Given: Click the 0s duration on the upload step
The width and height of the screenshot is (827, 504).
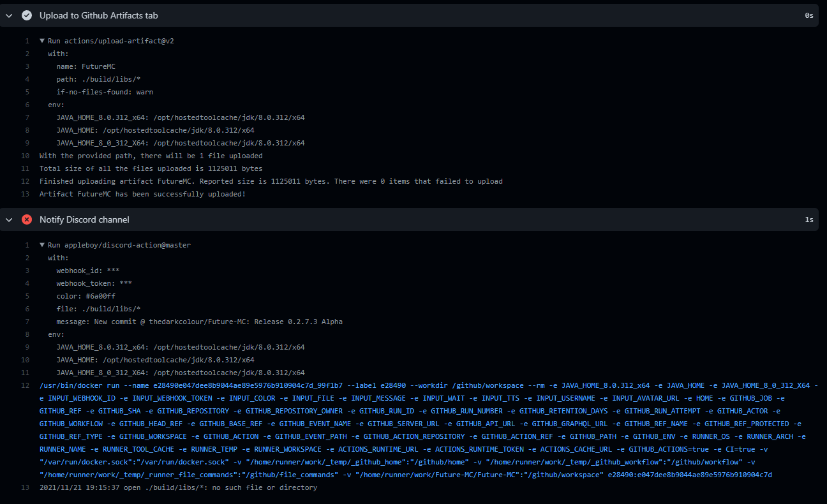Looking at the screenshot, I should (x=809, y=15).
